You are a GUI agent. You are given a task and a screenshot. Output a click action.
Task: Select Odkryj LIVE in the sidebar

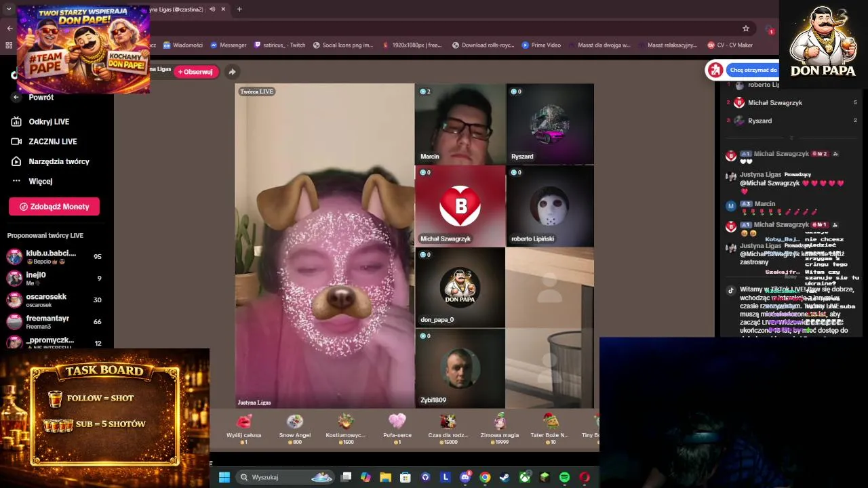(49, 121)
